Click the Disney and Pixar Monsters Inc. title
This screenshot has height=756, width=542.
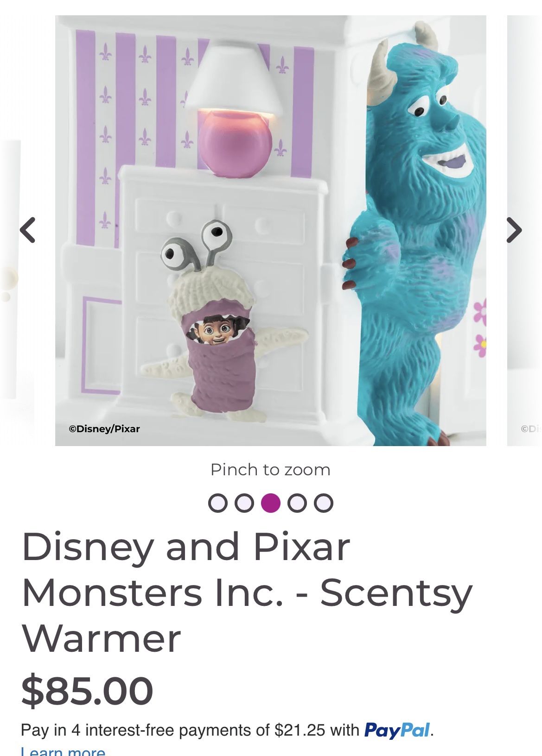click(x=247, y=592)
